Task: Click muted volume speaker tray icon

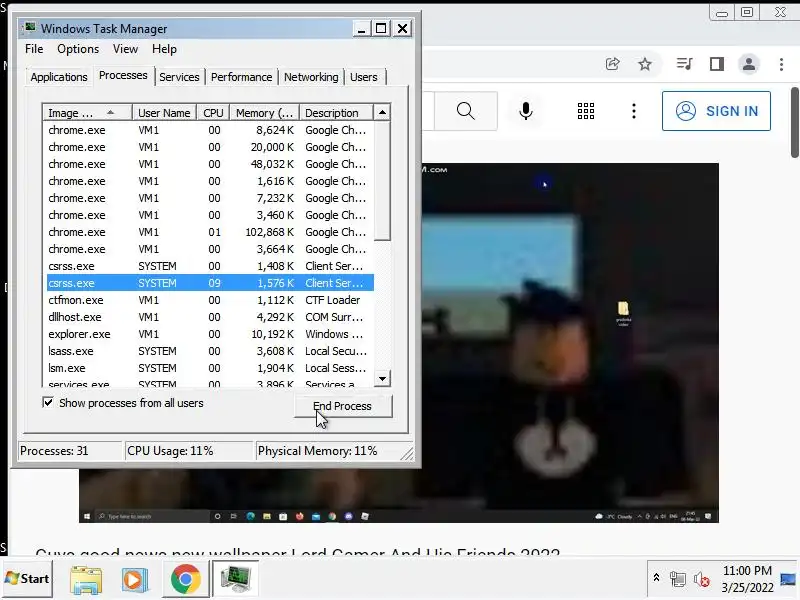Action: 702,579
